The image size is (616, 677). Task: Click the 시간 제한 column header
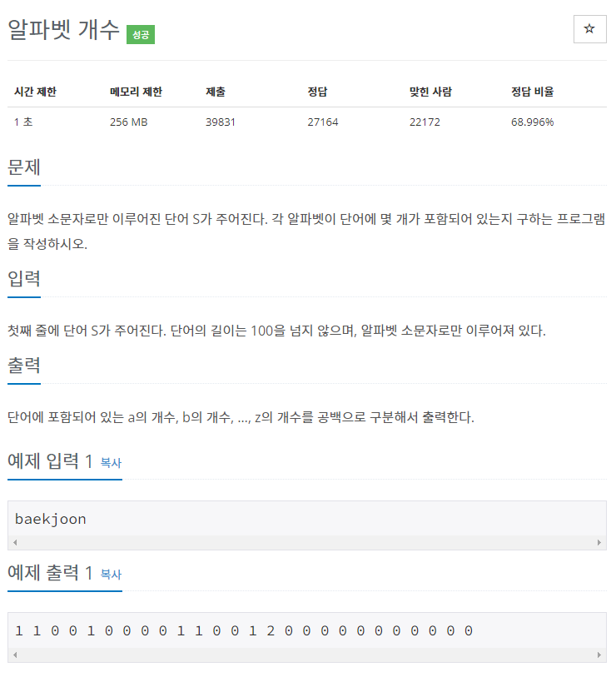(x=36, y=92)
